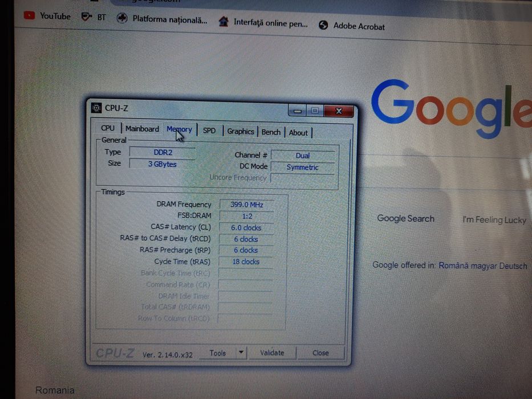
Task: Open the Adobe Acrobat bookmark
Action: 352,26
